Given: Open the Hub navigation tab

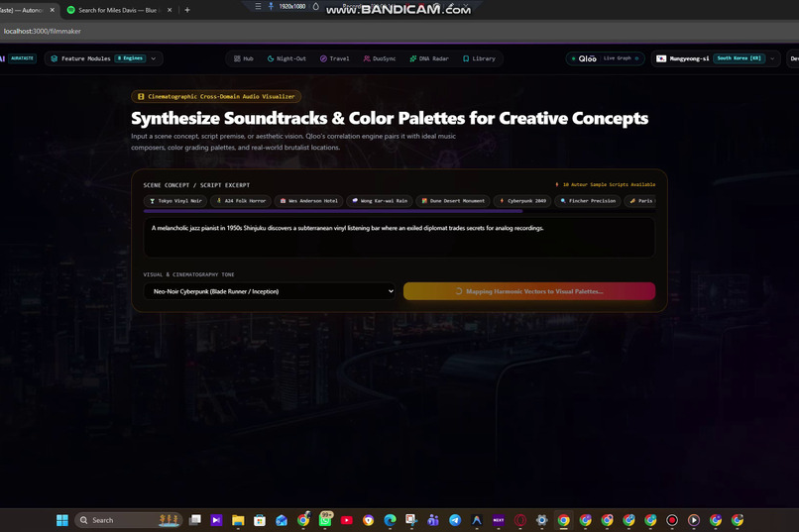Looking at the screenshot, I should (x=244, y=58).
